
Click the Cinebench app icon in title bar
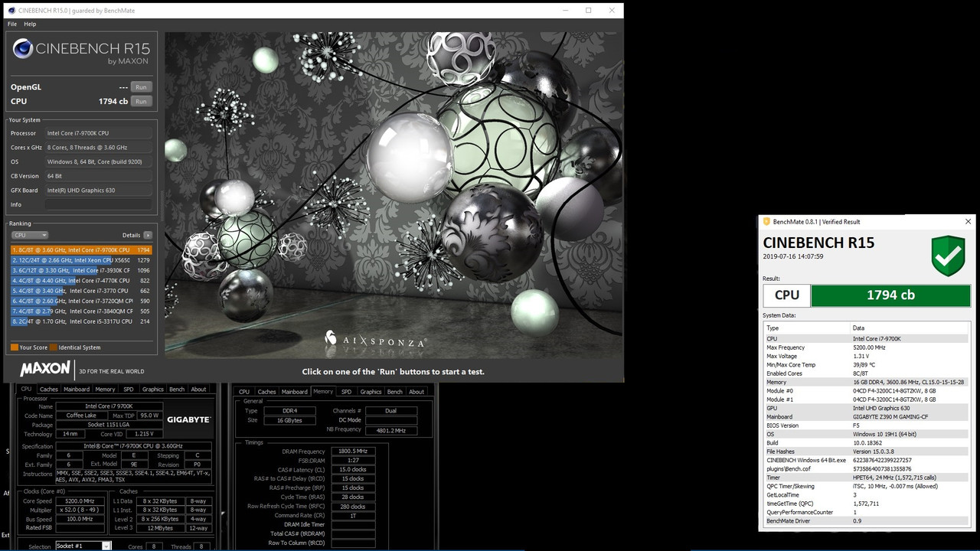(x=11, y=10)
